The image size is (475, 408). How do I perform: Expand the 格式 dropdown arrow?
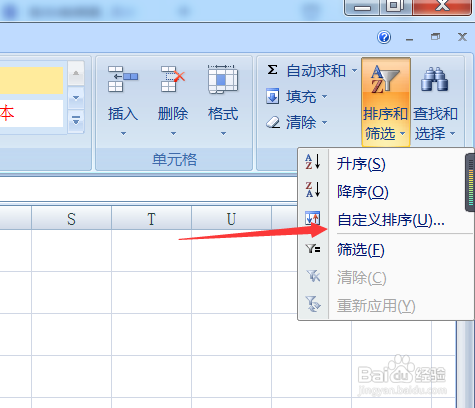[x=223, y=133]
